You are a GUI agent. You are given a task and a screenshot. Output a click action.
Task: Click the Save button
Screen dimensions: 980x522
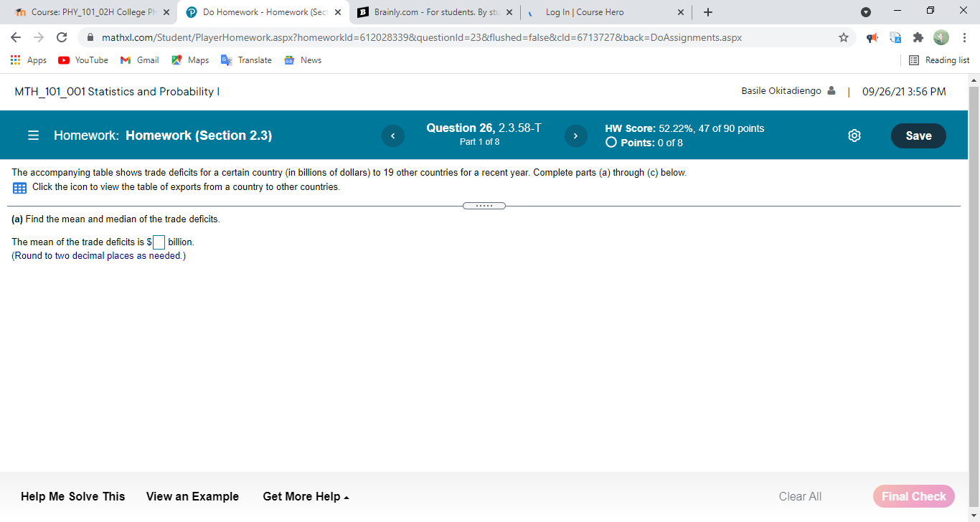(918, 136)
